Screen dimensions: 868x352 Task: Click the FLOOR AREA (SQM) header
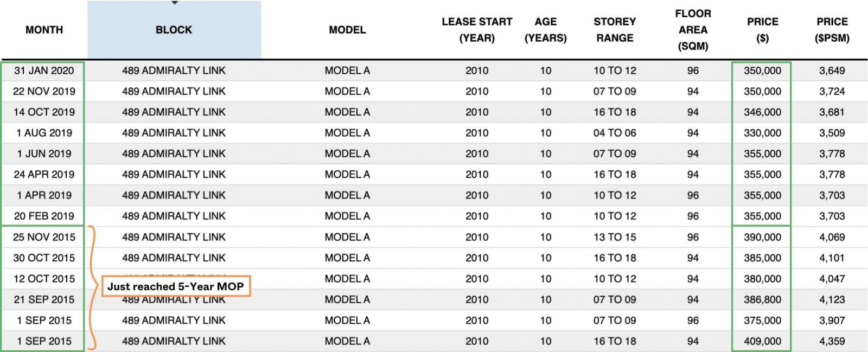click(693, 30)
